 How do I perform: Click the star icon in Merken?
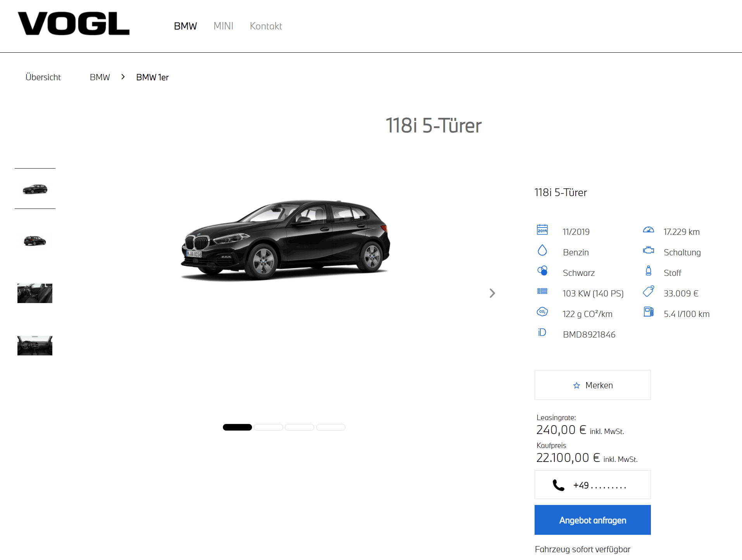click(576, 386)
